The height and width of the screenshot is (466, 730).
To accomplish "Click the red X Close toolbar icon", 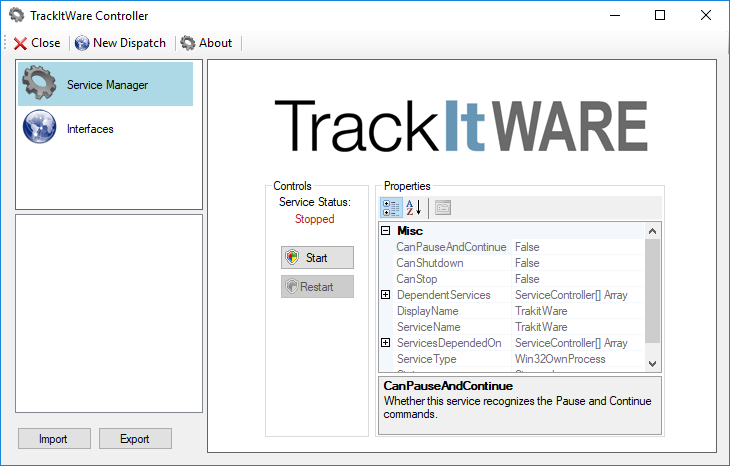I will pos(20,43).
